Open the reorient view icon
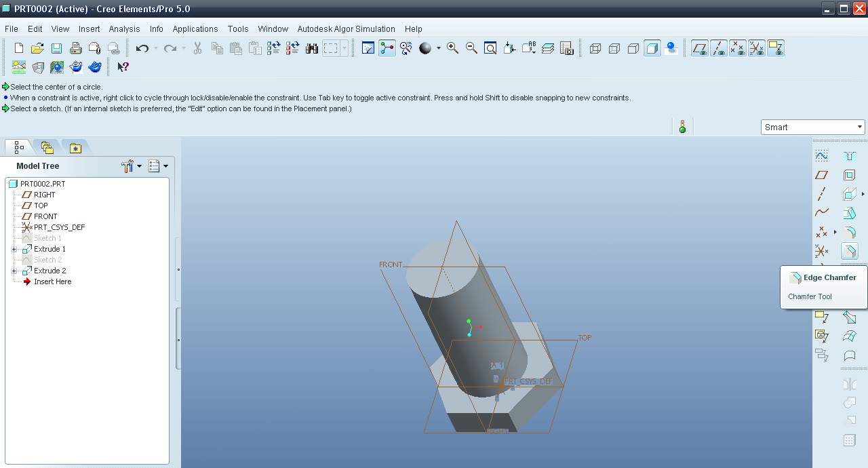Screen dimensions: 868x468 (x=509, y=48)
